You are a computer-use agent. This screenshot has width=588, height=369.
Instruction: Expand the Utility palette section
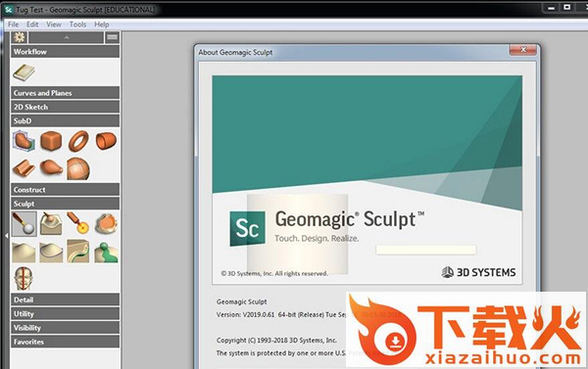point(66,313)
